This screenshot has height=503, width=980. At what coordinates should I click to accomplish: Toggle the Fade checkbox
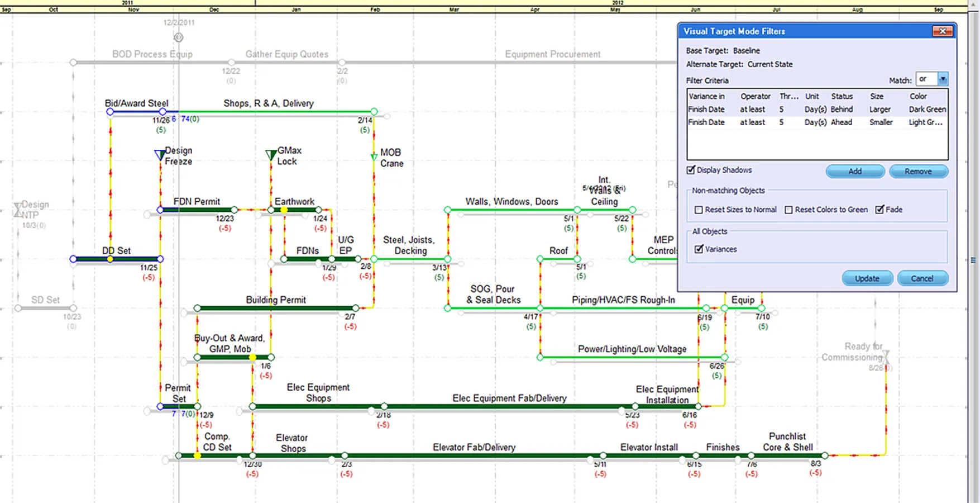[x=879, y=210]
